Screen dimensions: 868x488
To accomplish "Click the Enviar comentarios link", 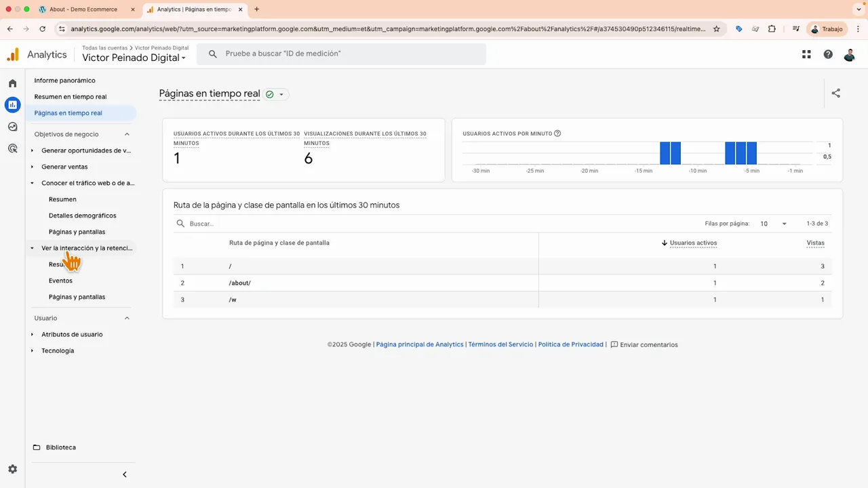I will [x=648, y=344].
